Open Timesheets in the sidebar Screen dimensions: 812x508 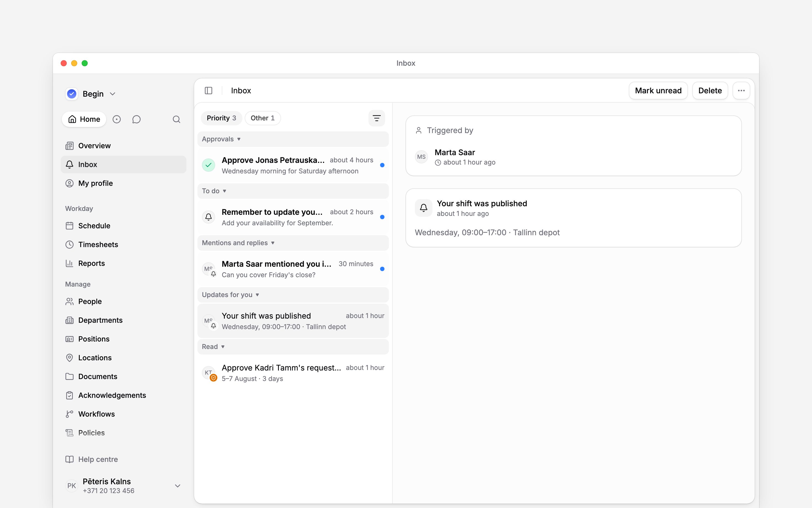point(124,245)
